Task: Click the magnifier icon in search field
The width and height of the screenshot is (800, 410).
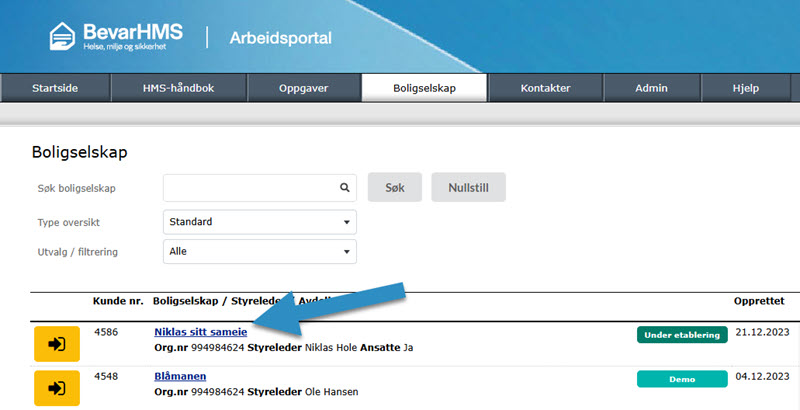Action: tap(344, 187)
